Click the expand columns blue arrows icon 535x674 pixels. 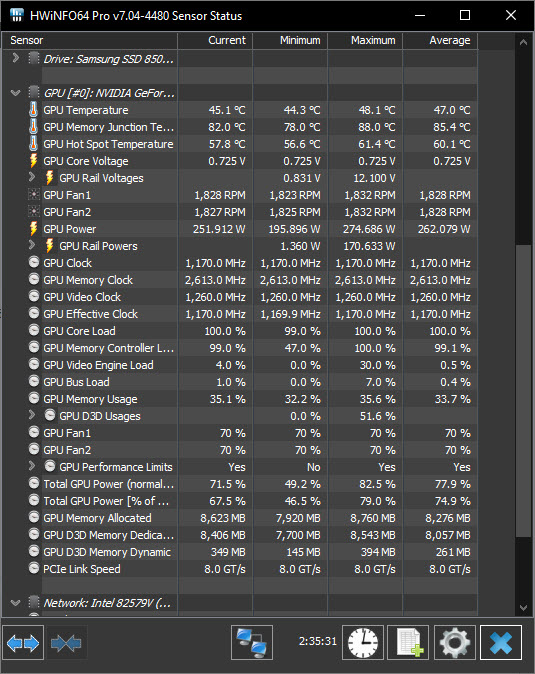point(23,643)
